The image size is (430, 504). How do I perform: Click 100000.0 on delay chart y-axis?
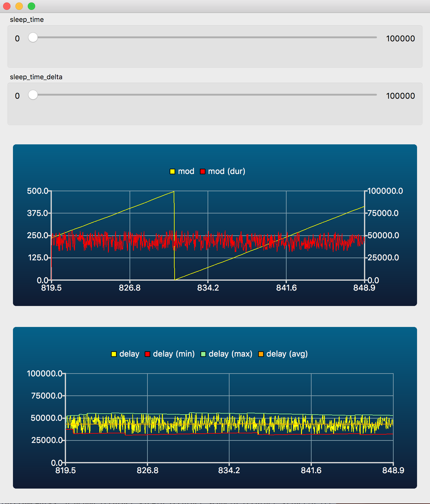tap(45, 374)
